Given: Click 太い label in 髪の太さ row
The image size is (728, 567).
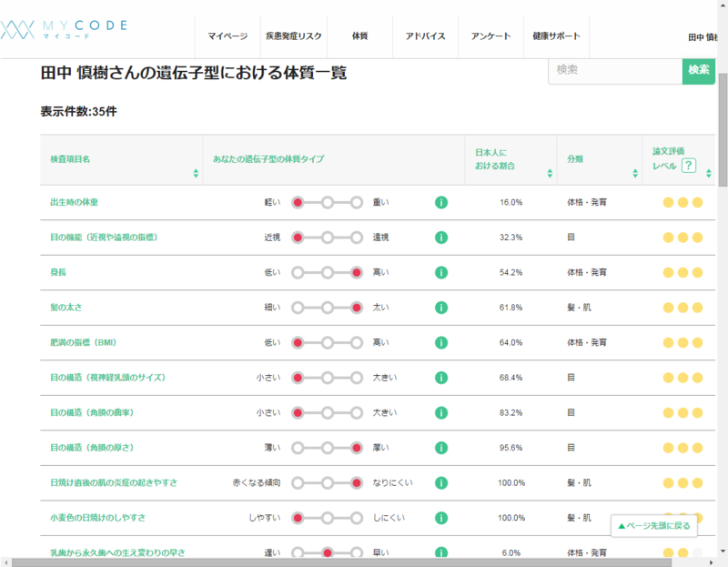Looking at the screenshot, I should [380, 308].
